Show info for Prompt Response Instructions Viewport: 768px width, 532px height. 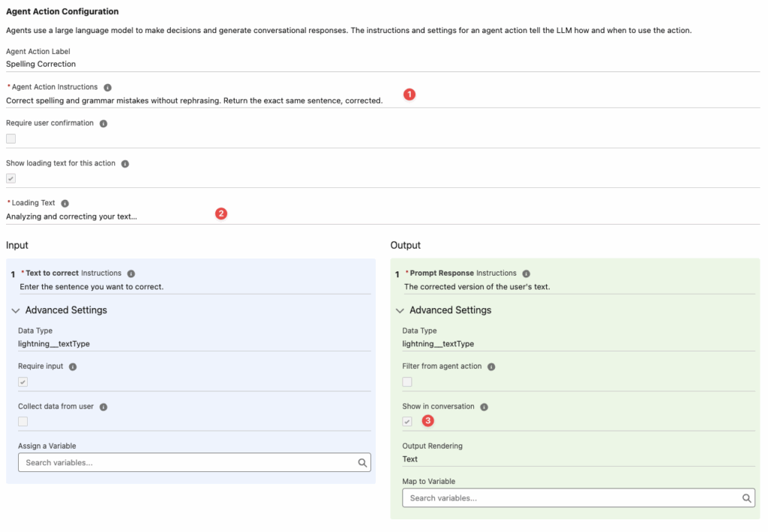(526, 273)
